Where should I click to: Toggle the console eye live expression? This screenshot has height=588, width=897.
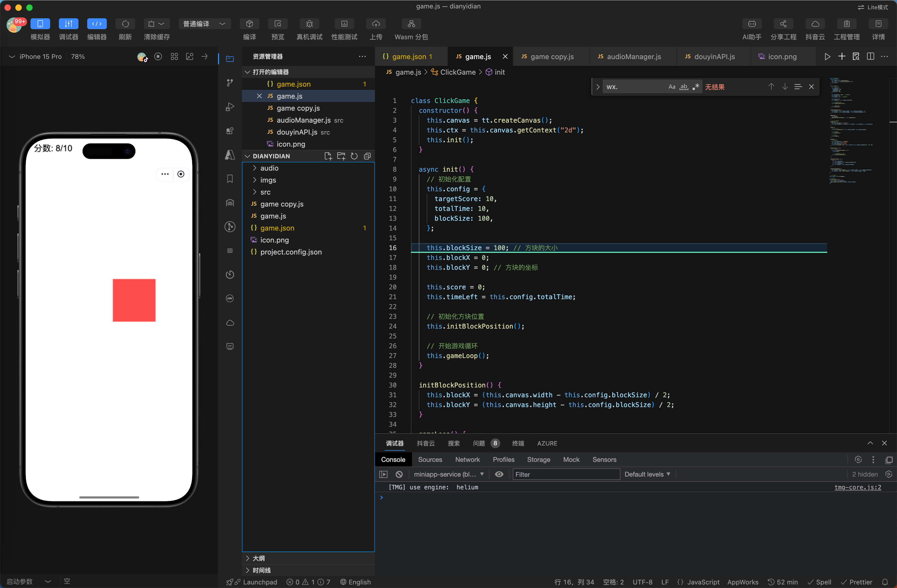(x=499, y=474)
